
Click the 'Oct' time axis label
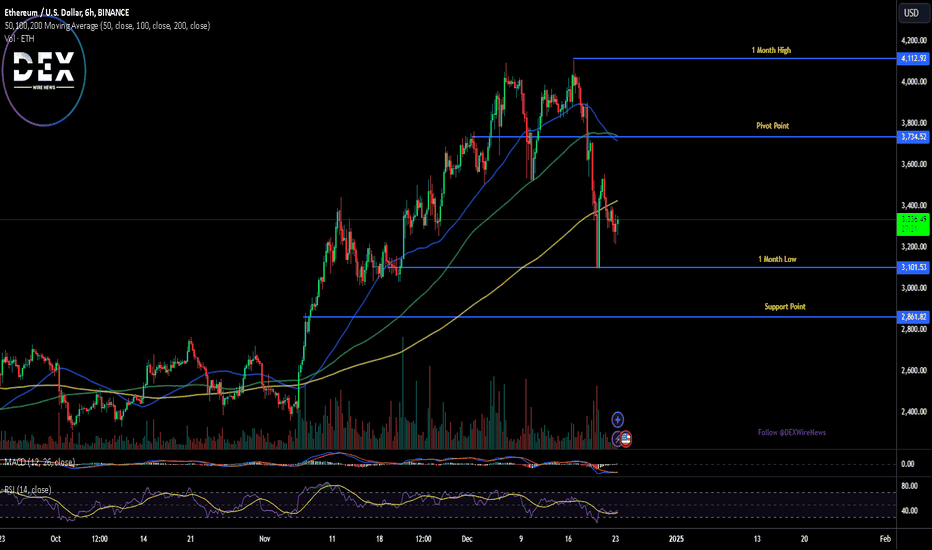[x=55, y=539]
